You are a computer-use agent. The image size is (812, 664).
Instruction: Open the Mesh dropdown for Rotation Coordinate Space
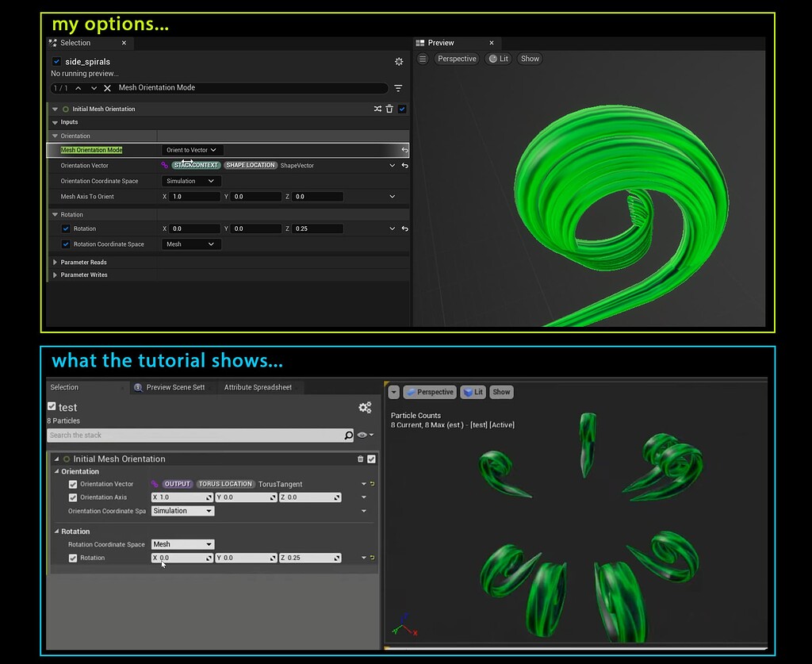pos(190,244)
